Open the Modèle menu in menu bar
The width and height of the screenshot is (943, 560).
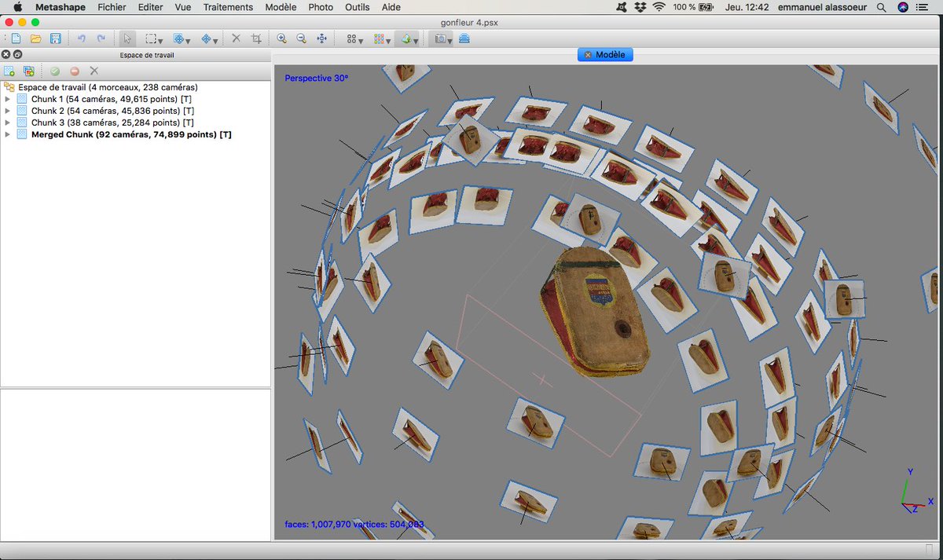pos(281,7)
